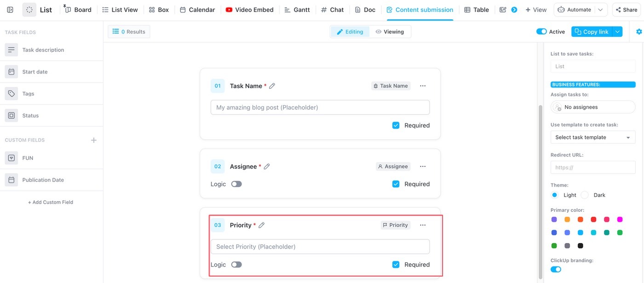Switch to the Content submission tab
This screenshot has width=644, height=283.
(419, 9)
